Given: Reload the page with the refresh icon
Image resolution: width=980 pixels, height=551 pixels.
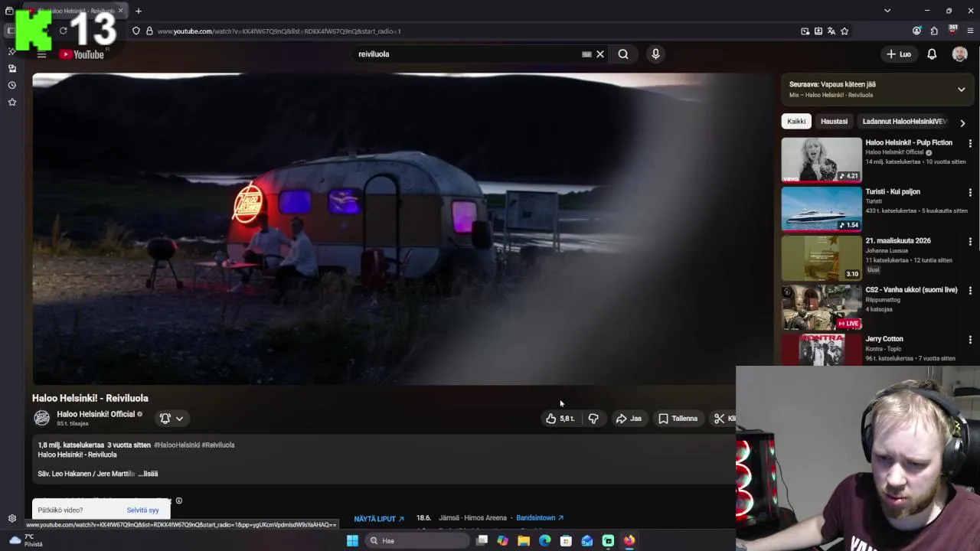Looking at the screenshot, I should coord(64,31).
